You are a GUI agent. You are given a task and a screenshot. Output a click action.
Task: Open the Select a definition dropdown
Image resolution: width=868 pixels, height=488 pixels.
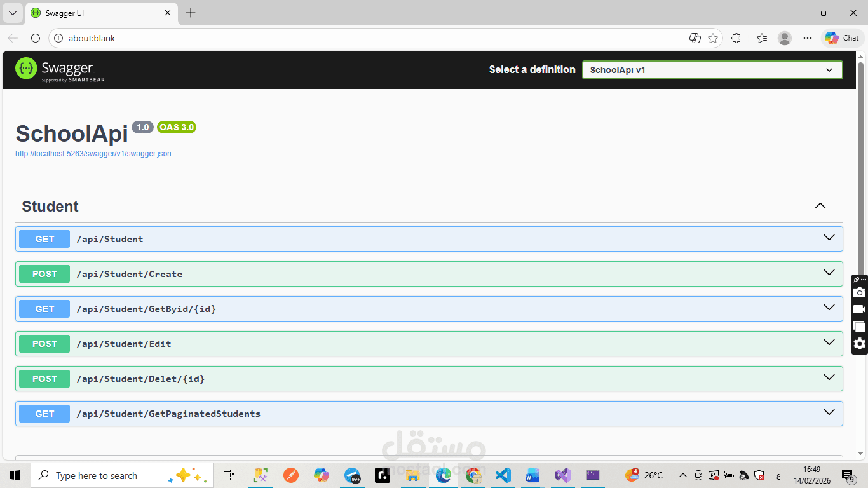712,70
